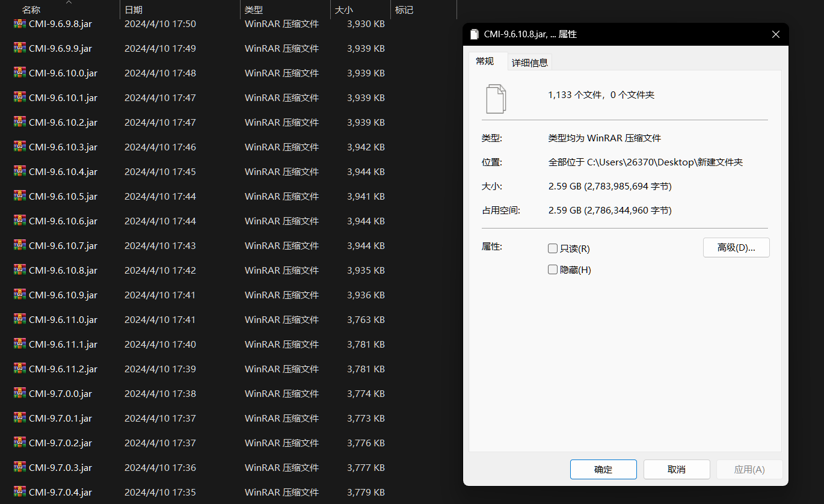This screenshot has width=824, height=504.
Task: Select file name CMI-9.7.0.4.jar
Action: point(60,492)
